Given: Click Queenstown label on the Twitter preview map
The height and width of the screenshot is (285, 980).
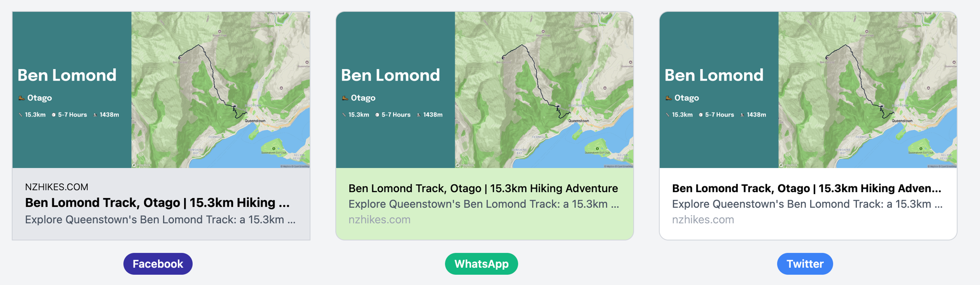Looking at the screenshot, I should [902, 121].
